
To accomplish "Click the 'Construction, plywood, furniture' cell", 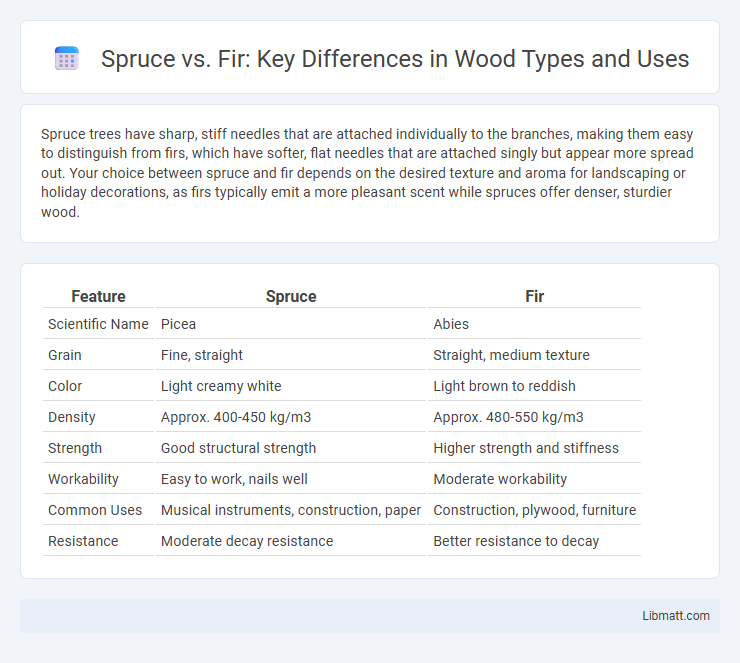I will point(534,510).
